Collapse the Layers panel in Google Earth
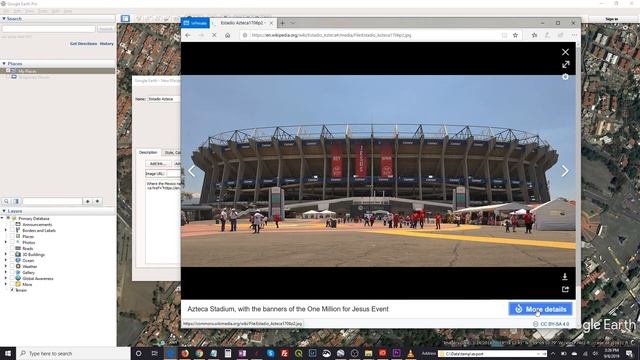This screenshot has height=360, width=640. pyautogui.click(x=4, y=211)
